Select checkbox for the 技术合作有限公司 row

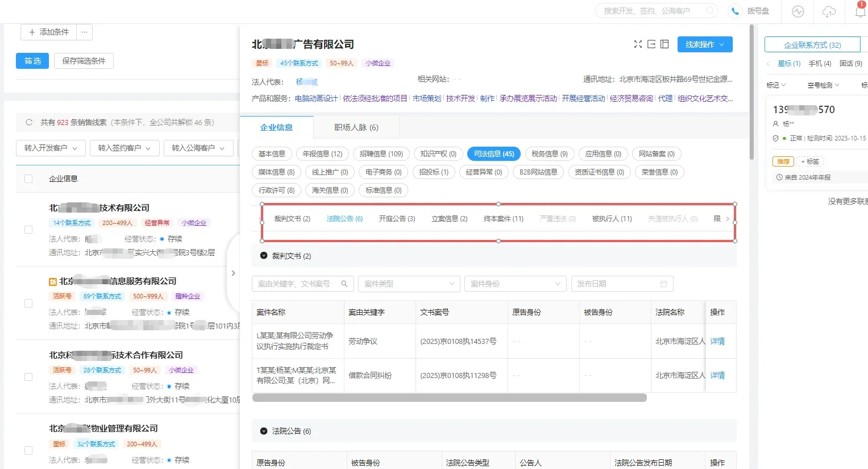tap(28, 377)
